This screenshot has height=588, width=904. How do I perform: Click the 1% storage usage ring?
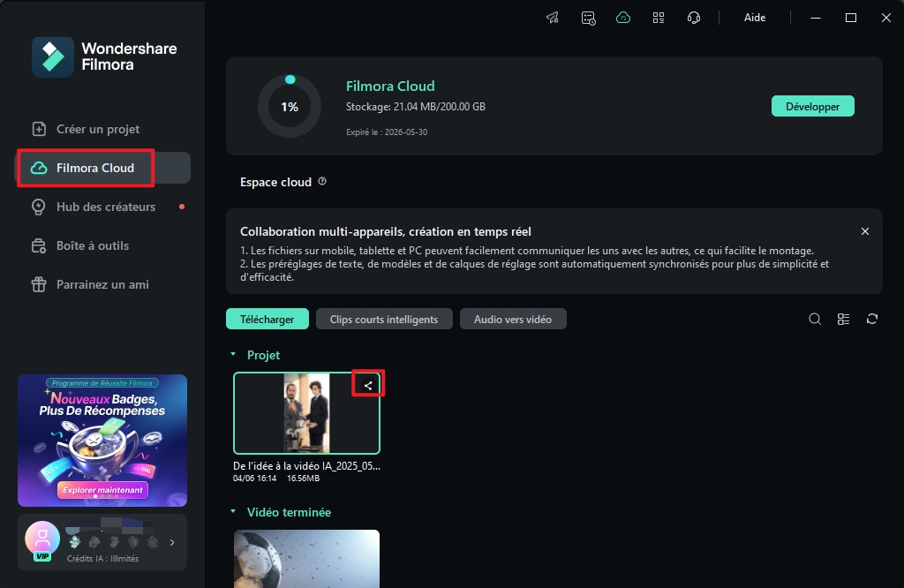click(290, 106)
